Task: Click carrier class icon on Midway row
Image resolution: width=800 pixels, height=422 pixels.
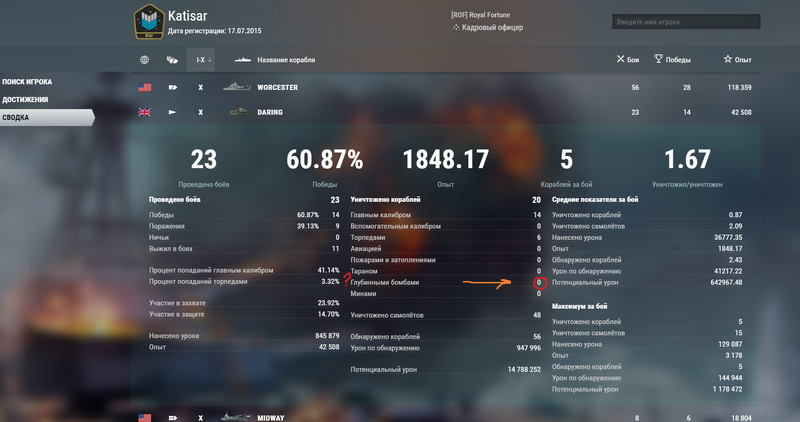Action: click(172, 418)
